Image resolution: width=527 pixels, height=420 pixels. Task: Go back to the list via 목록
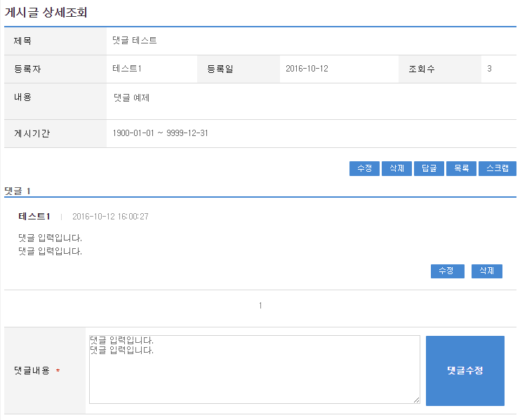460,168
